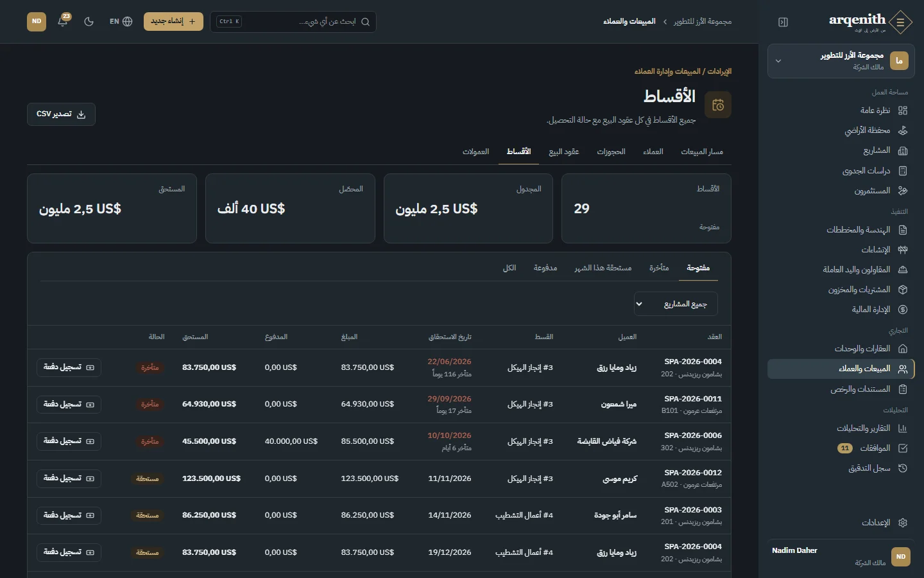
Task: Open الإنشاءات construction icon
Action: click(x=903, y=250)
